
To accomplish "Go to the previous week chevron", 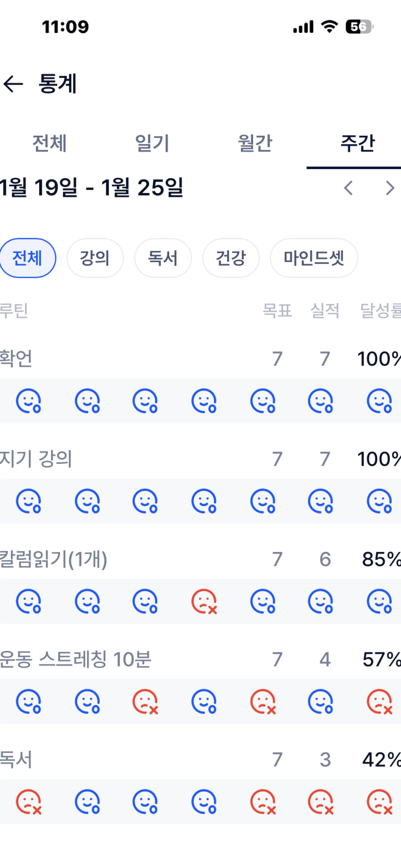I will (348, 188).
